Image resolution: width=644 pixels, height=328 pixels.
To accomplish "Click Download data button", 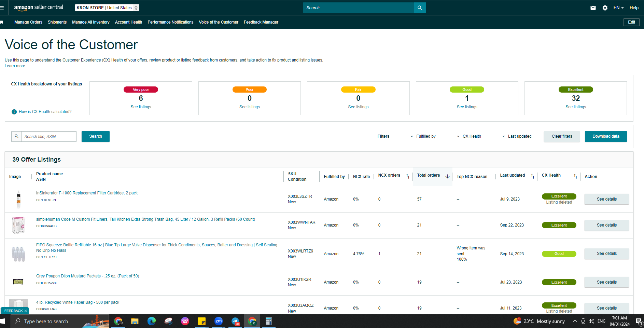I will (606, 136).
